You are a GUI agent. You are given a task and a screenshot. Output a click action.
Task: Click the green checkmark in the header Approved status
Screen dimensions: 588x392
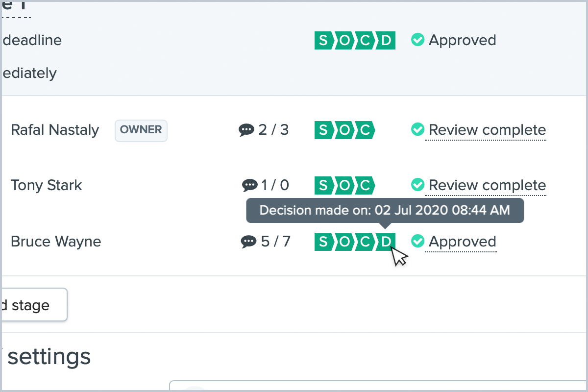417,40
